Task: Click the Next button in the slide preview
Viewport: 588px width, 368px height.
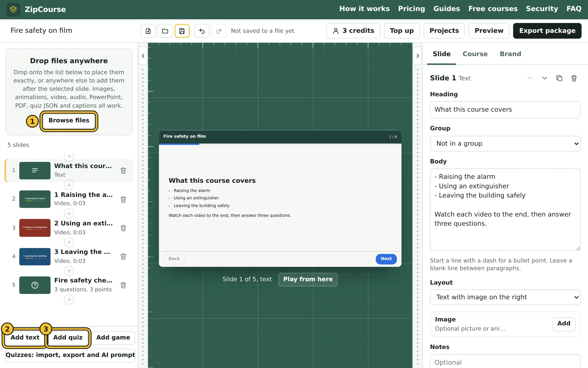Action: [x=386, y=259]
